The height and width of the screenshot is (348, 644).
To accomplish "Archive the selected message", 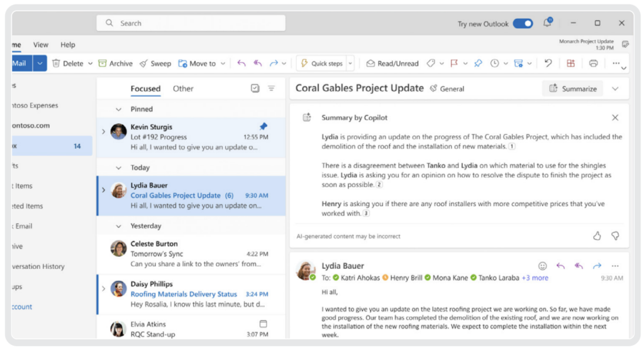I will coord(116,63).
